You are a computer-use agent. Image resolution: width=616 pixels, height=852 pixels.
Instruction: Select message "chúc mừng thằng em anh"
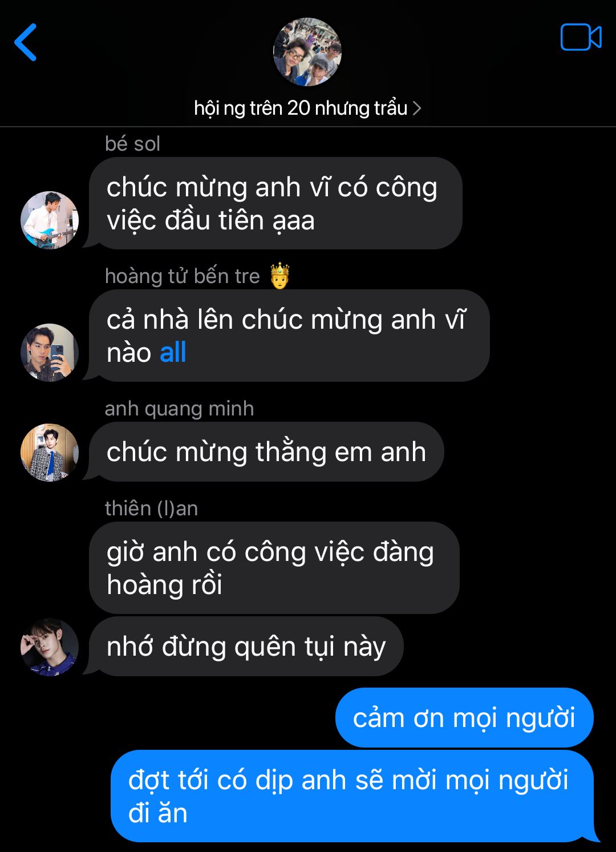(x=266, y=452)
